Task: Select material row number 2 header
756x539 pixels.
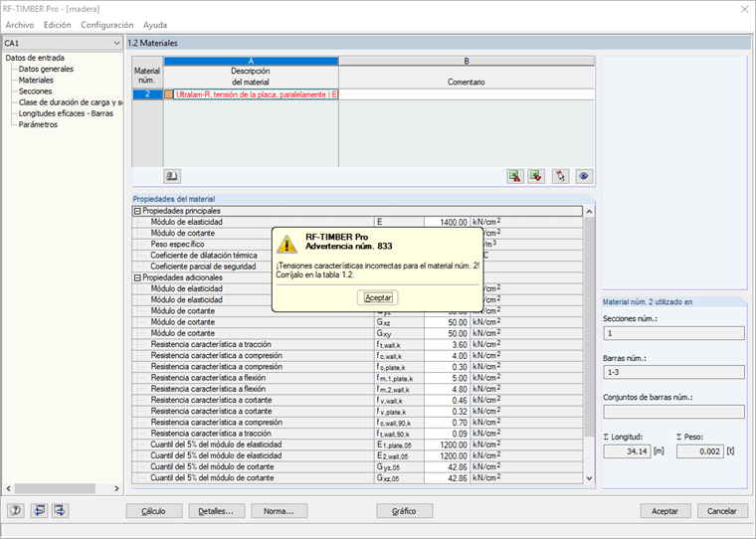Action: pyautogui.click(x=147, y=94)
